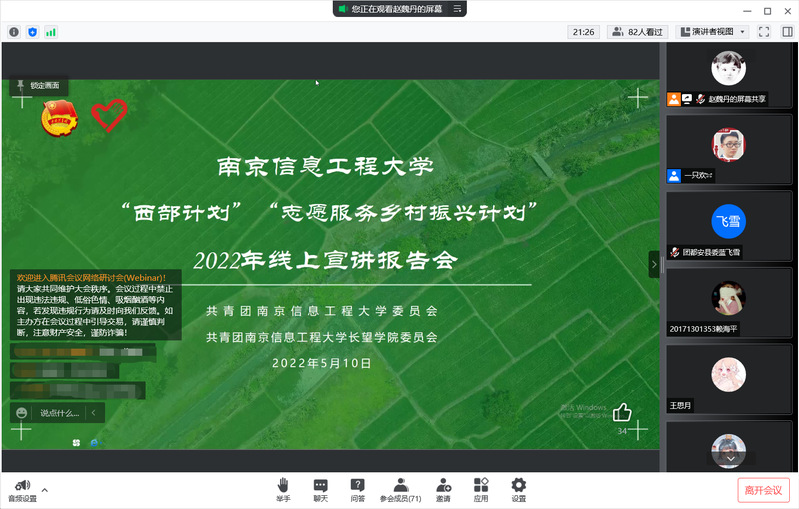Open the Q&A (问答) panel
Image resolution: width=799 pixels, height=509 pixels.
click(x=358, y=489)
